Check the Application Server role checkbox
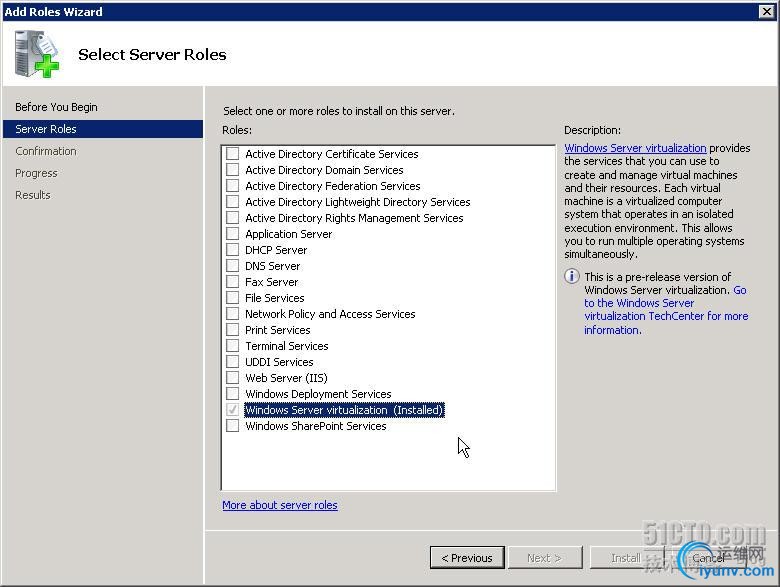Screen dimensions: 780x587 click(x=232, y=233)
